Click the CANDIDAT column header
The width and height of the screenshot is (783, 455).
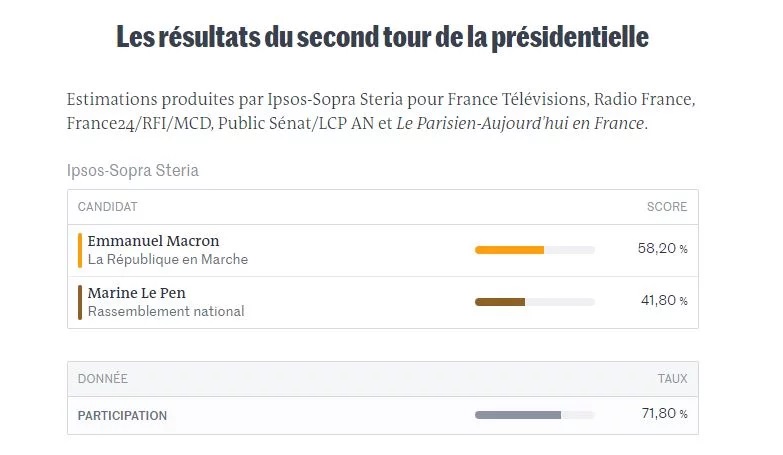point(107,207)
